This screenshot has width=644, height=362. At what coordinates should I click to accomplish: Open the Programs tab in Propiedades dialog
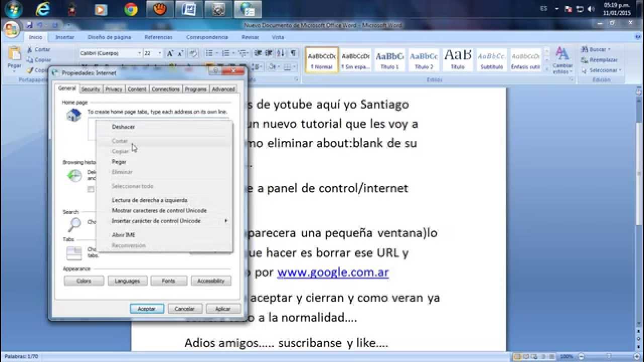click(196, 89)
